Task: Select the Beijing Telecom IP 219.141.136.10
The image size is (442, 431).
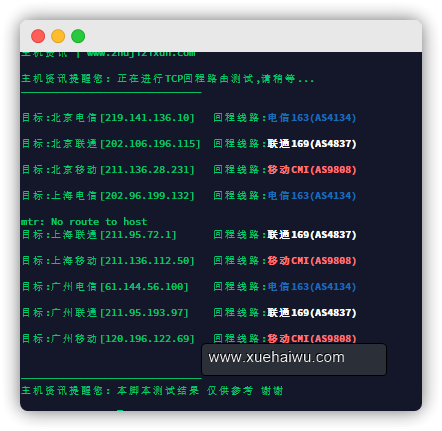Action: pos(147,118)
